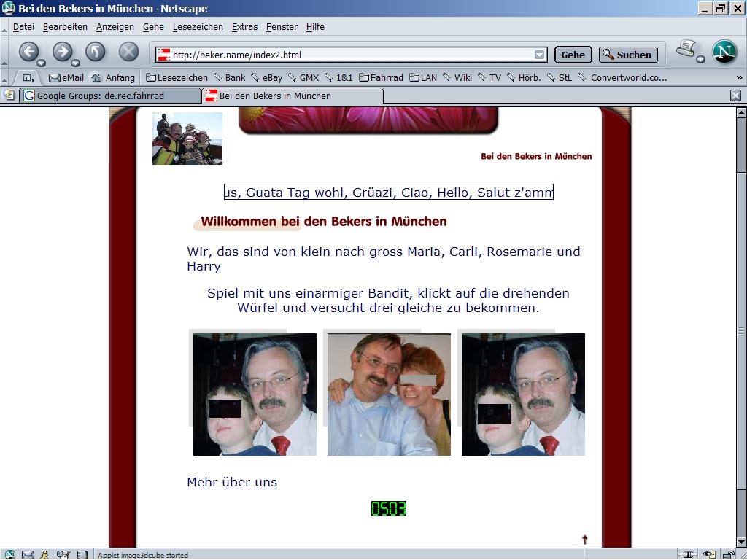Click the Back navigation arrow button
The image size is (747, 560).
pos(28,52)
